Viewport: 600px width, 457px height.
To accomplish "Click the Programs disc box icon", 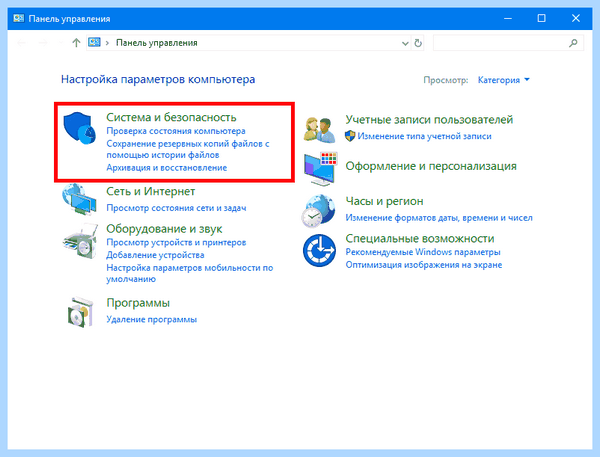I will click(80, 312).
